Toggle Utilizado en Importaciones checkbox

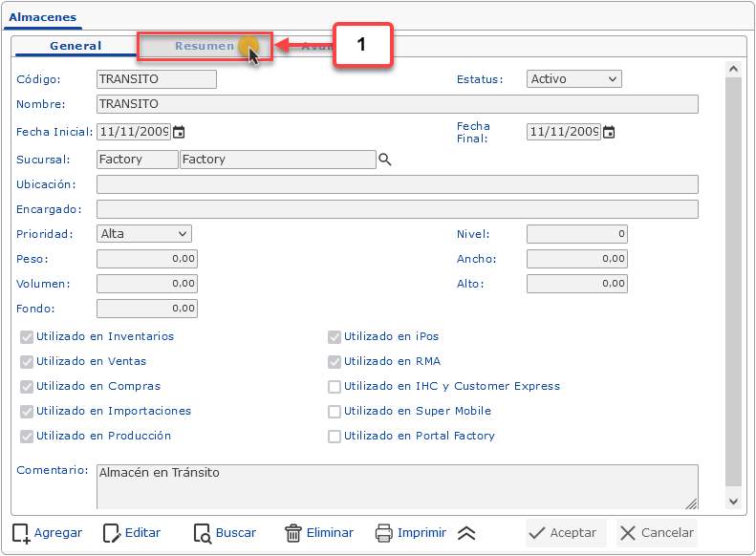(x=27, y=412)
